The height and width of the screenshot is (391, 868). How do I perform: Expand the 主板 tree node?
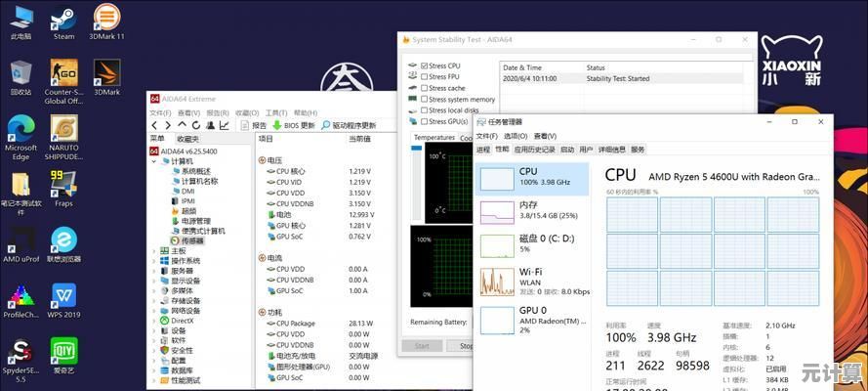pyautogui.click(x=154, y=251)
